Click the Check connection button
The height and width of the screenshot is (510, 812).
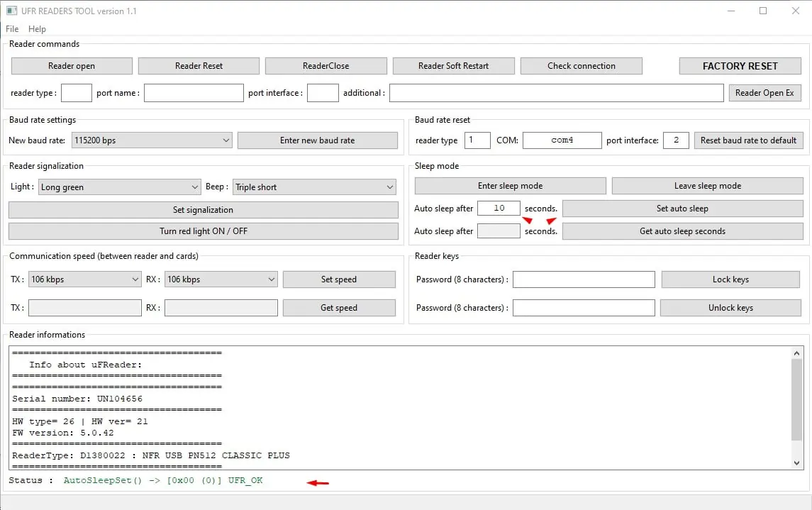pos(581,66)
